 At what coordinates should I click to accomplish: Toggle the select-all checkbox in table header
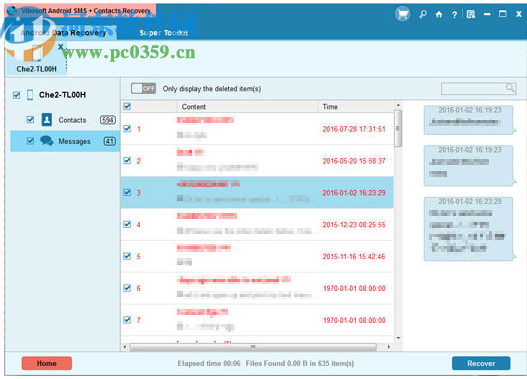pyautogui.click(x=127, y=107)
